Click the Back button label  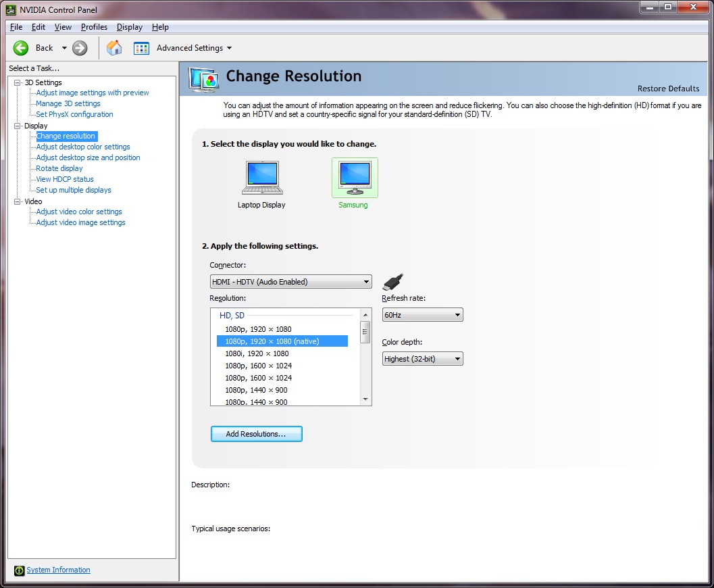(44, 48)
